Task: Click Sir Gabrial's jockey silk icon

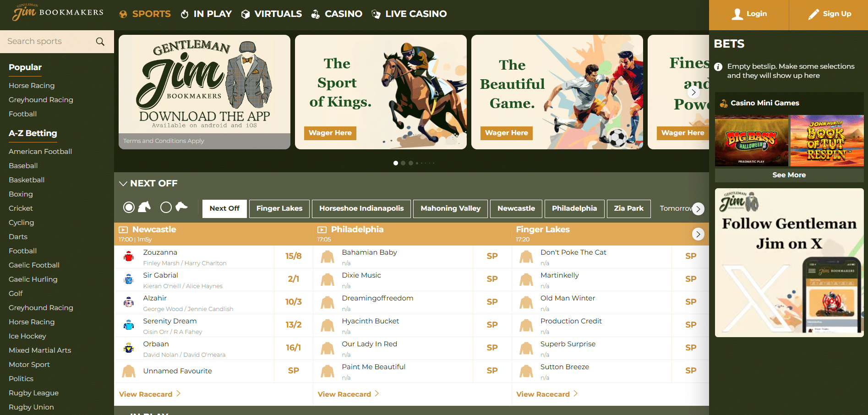Action: tap(129, 279)
